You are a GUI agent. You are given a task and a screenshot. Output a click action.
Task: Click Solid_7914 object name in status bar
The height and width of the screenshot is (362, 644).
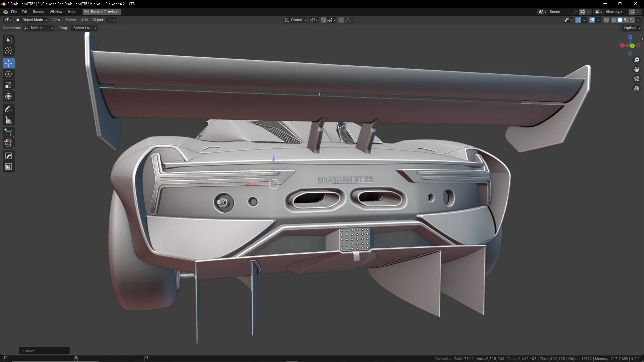coord(464,359)
